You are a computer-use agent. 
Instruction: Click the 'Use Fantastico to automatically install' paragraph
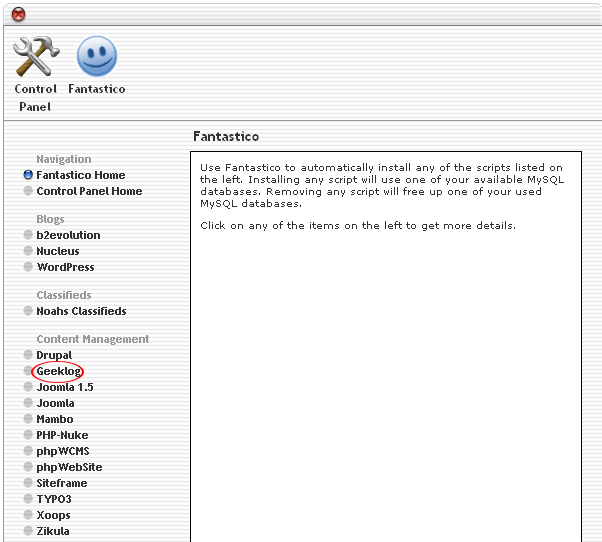(382, 185)
